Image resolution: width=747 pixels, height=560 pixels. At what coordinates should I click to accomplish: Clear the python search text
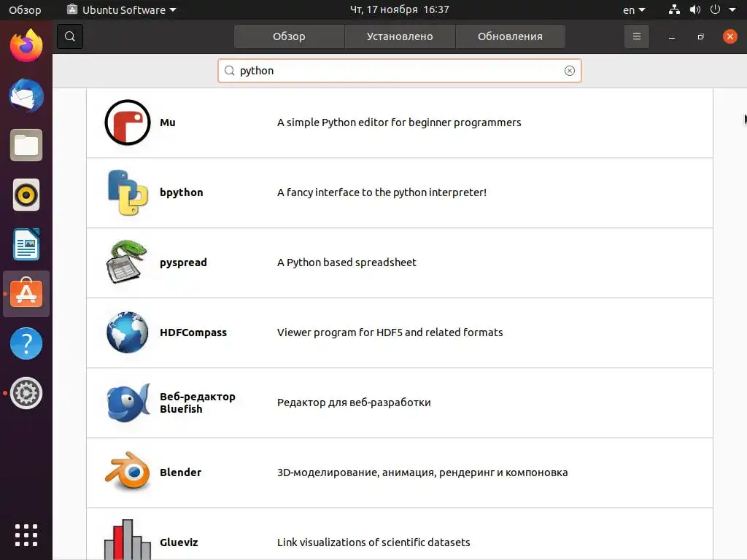click(569, 71)
